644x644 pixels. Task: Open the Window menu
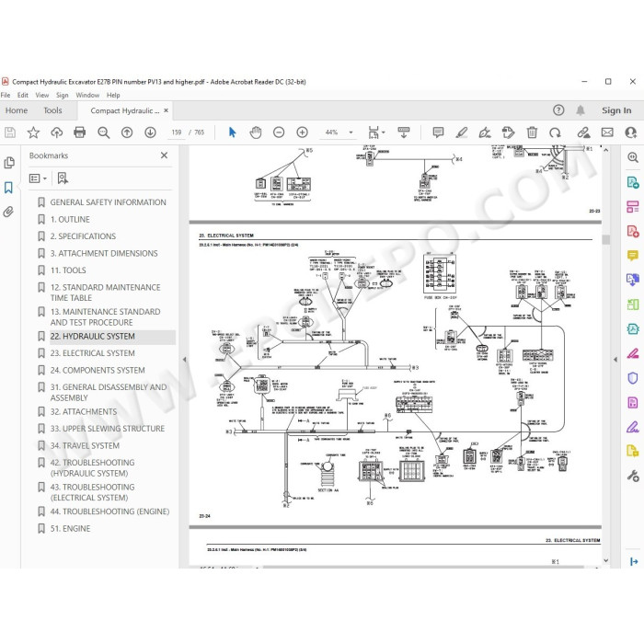[87, 96]
